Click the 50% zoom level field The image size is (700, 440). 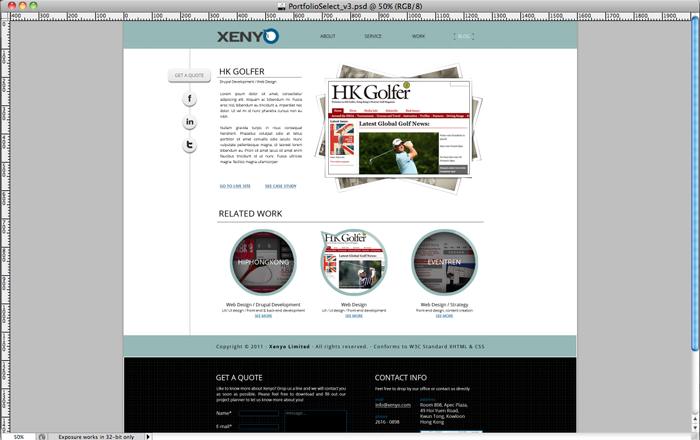(18, 437)
